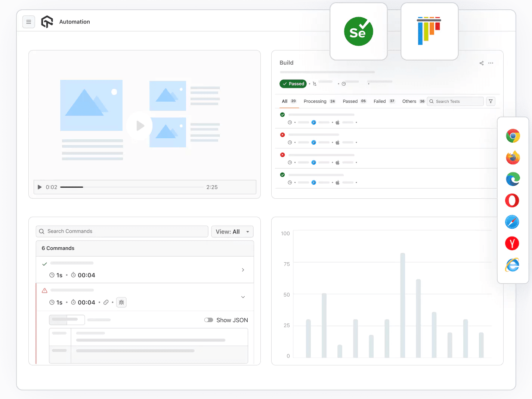Click the green passed status check on the first test
532x399 pixels.
coord(282,115)
